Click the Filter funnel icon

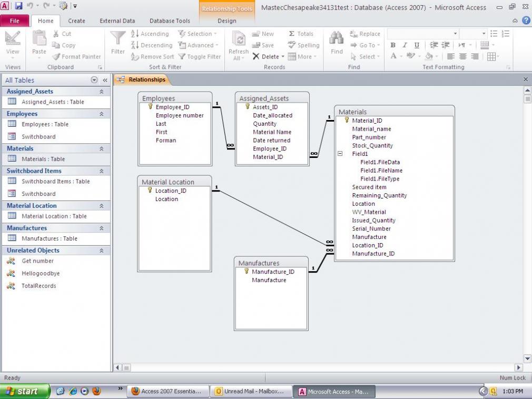(118, 38)
